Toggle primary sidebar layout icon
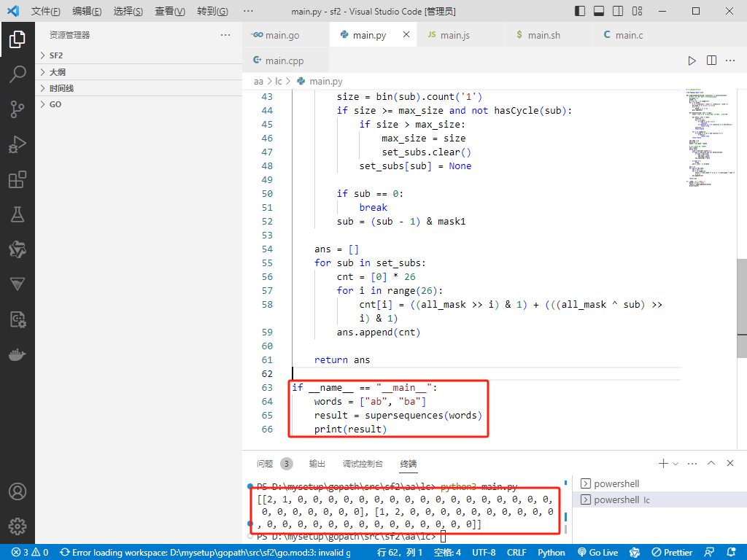747x560 pixels. (x=580, y=11)
